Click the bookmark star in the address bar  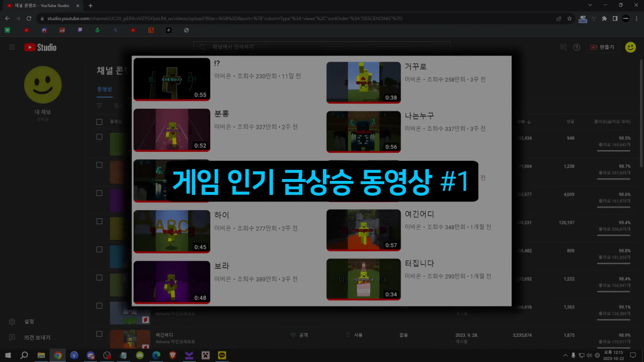coord(569,19)
